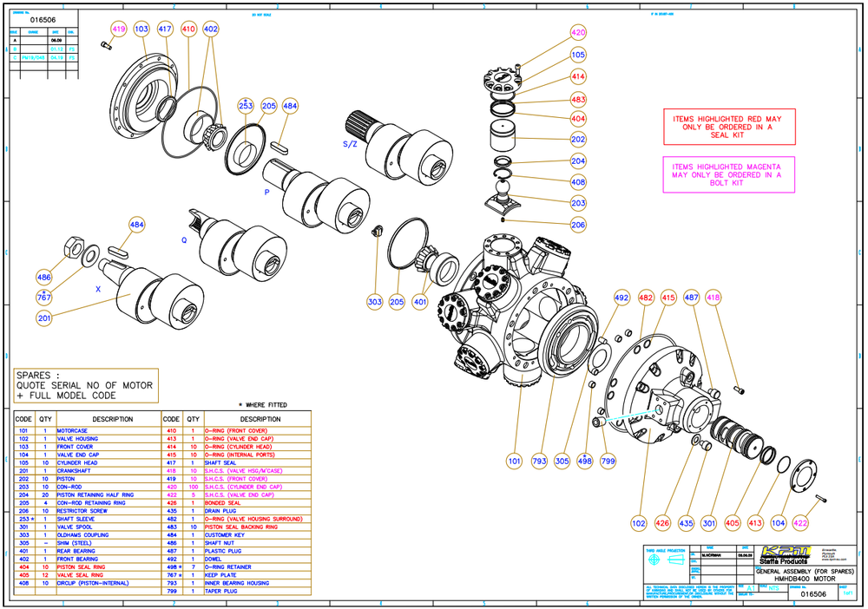Click part balloon 253 with asterisk
The image size is (868, 609).
[x=246, y=106]
